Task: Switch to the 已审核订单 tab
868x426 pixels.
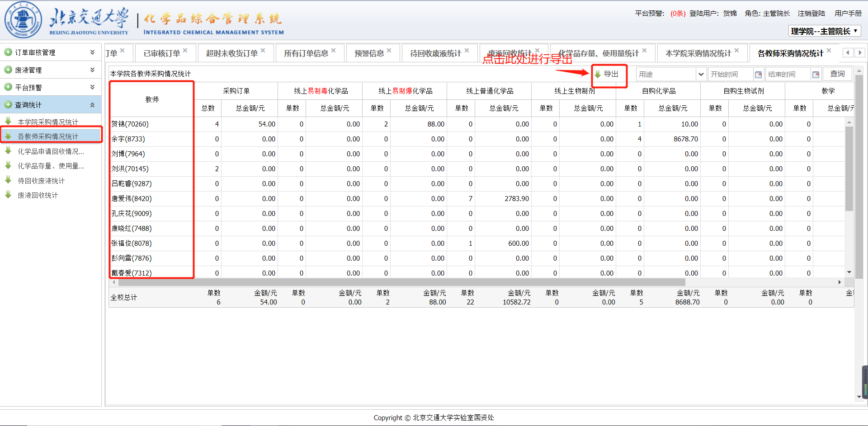Action: coord(161,53)
